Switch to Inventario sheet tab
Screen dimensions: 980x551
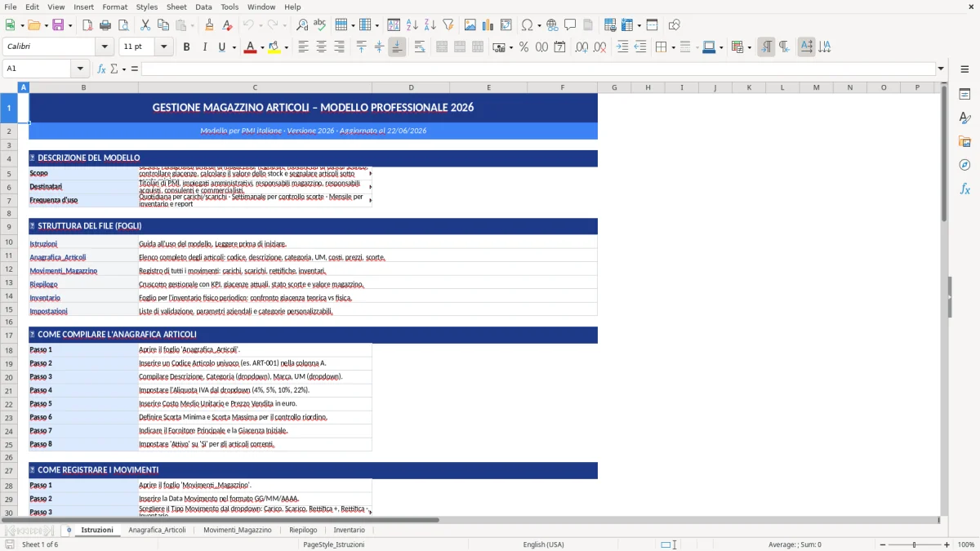coord(350,530)
